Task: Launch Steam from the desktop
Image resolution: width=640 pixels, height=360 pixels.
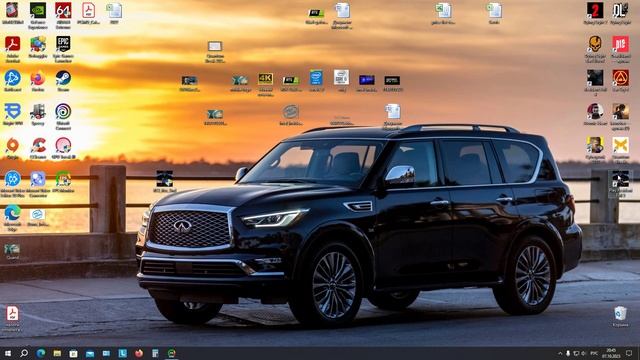Action: point(63,81)
